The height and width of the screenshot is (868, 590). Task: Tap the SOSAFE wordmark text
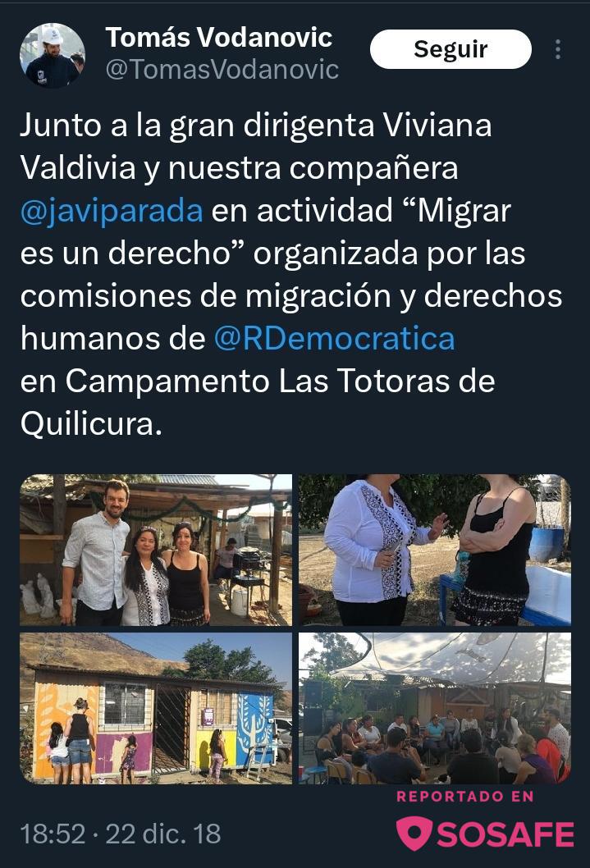pos(505,834)
